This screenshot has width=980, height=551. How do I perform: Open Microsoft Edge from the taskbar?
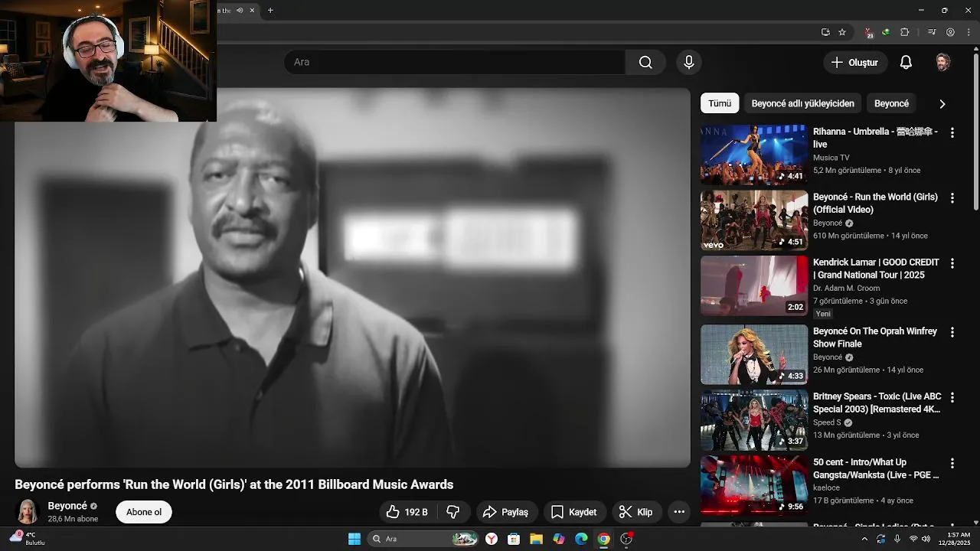tap(581, 539)
